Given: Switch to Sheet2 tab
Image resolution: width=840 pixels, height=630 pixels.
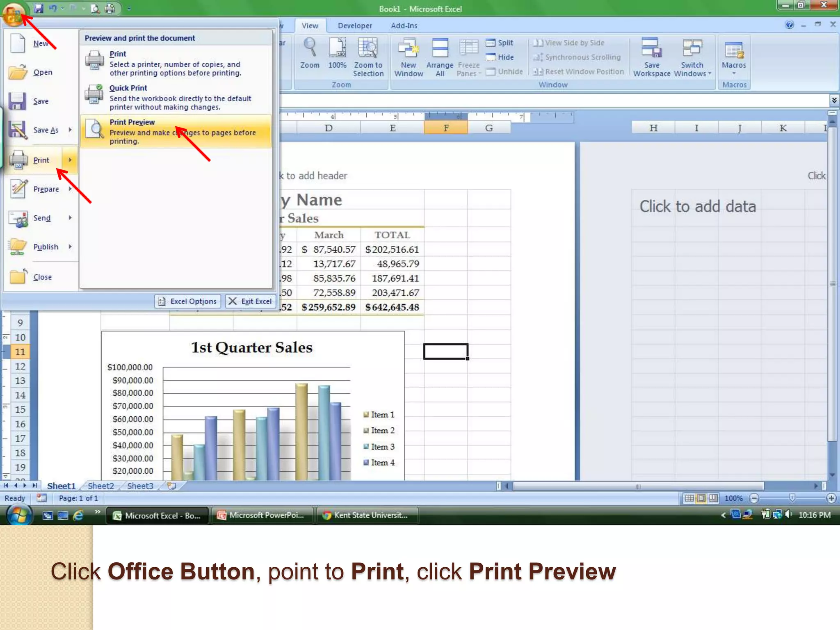Looking at the screenshot, I should click(x=100, y=486).
